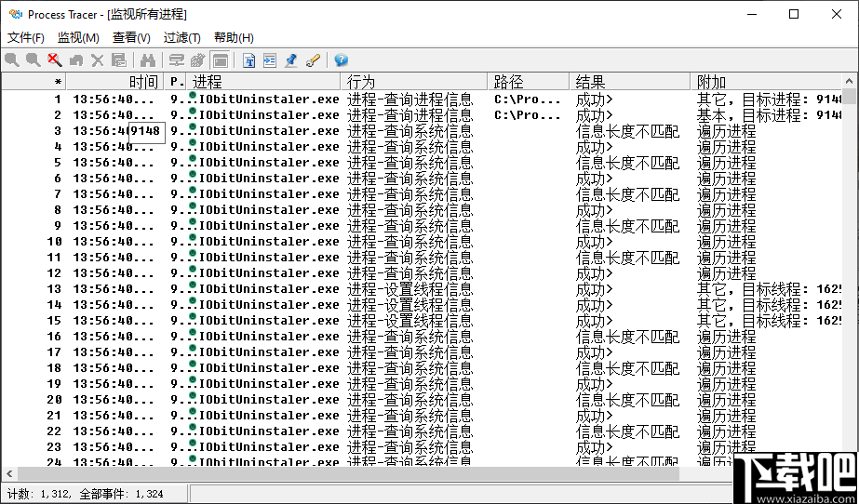Click 成功> result in row 4
This screenshot has height=504, width=859.
pos(595,147)
